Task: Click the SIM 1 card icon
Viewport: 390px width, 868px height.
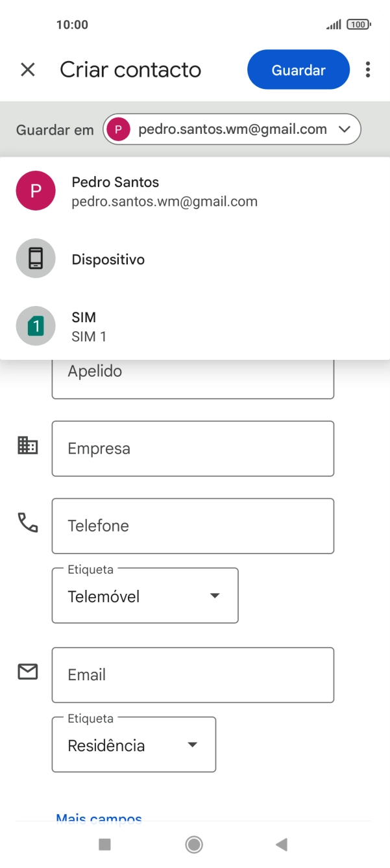Action: 36,325
